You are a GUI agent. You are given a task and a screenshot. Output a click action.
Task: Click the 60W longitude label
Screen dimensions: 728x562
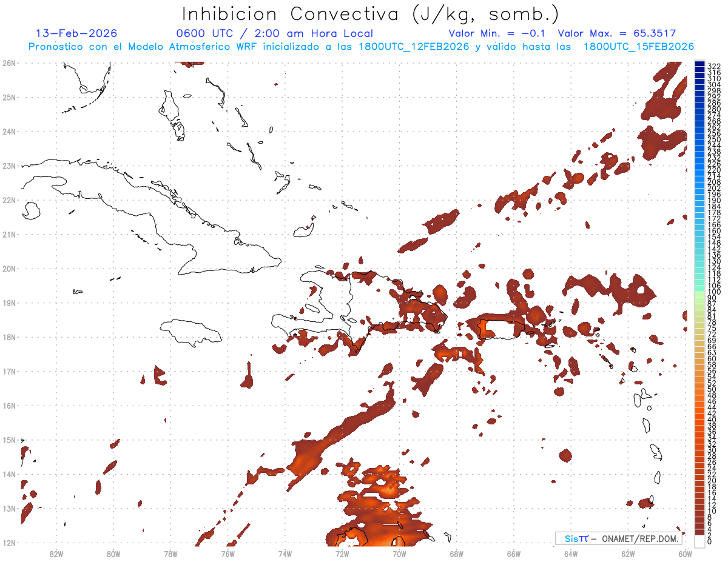point(686,554)
